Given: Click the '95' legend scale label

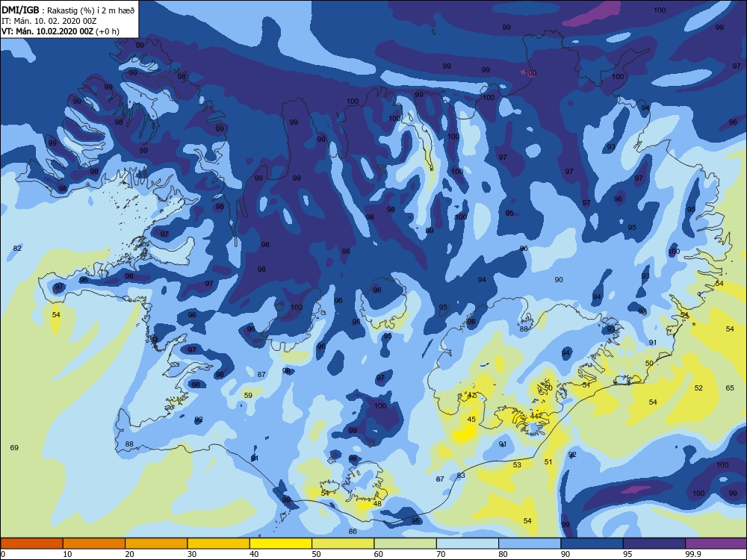Looking at the screenshot, I should click(x=627, y=554).
